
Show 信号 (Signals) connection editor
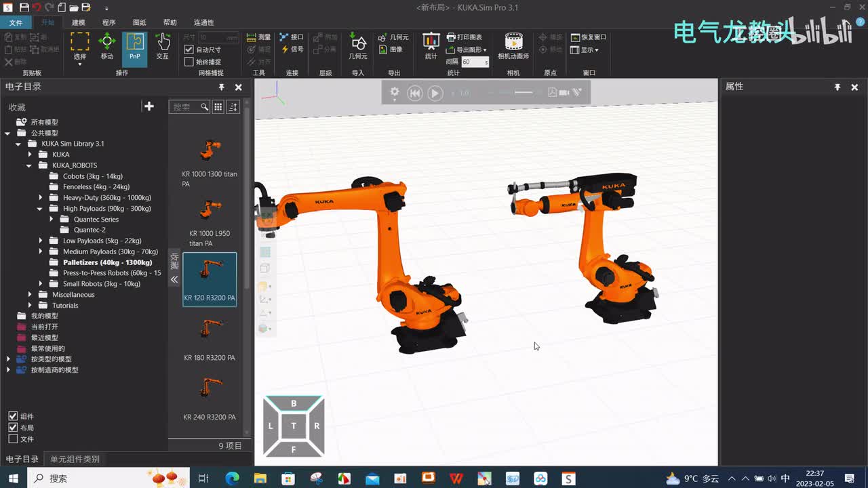[x=292, y=49]
